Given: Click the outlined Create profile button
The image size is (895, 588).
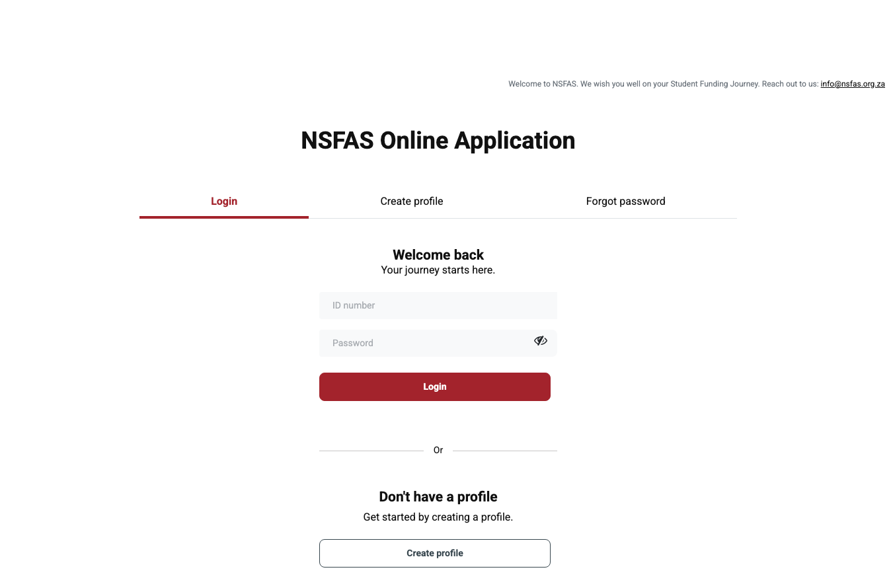Looking at the screenshot, I should click(434, 554).
